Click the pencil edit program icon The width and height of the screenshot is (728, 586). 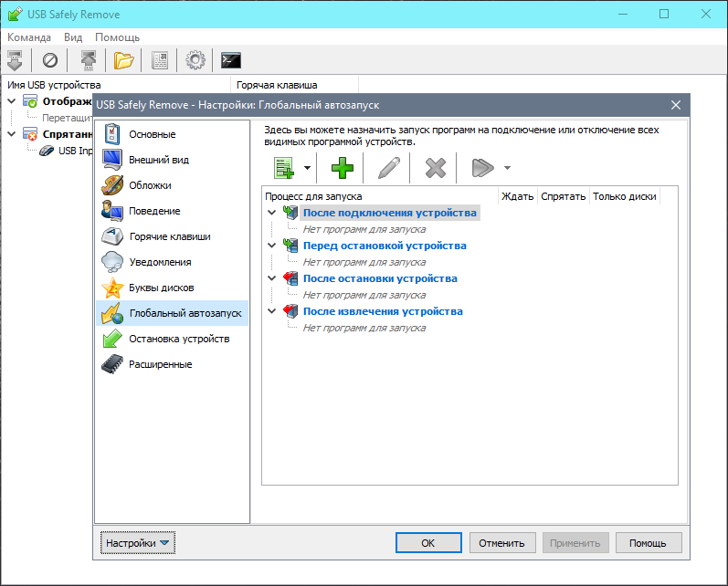coord(388,167)
